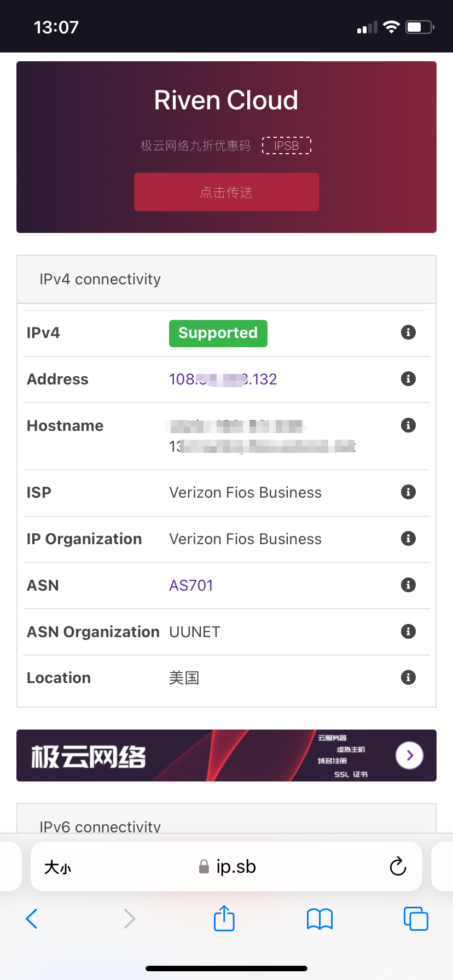453x980 pixels.
Task: Click info icon in the ASN row
Action: [x=408, y=585]
